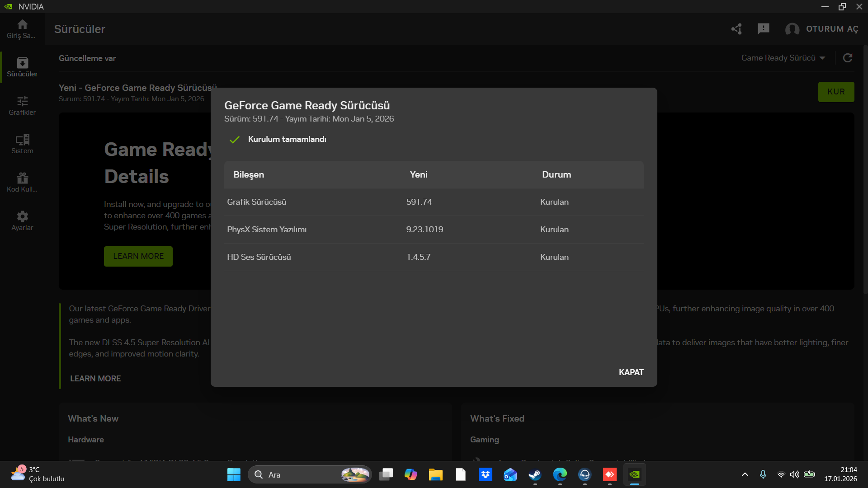This screenshot has height=488, width=868.
Task: Close the dialog with KAPAT
Action: (x=631, y=372)
